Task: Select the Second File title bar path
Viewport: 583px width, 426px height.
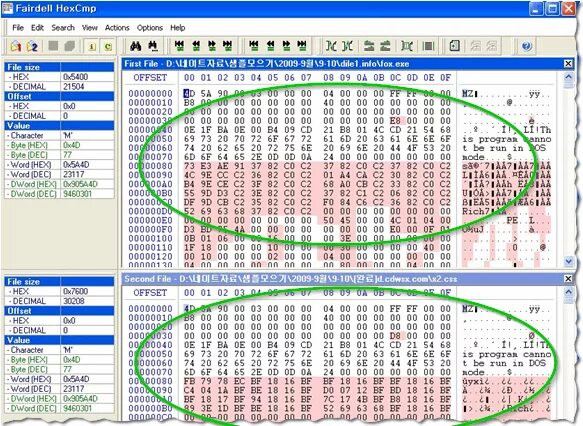Action: tap(318, 278)
